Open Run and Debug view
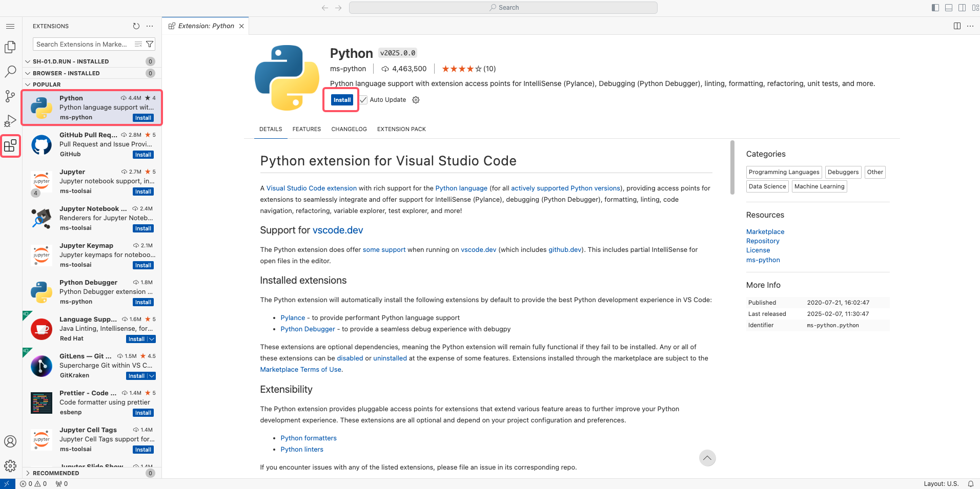Viewport: 980px width, 489px height. tap(10, 121)
